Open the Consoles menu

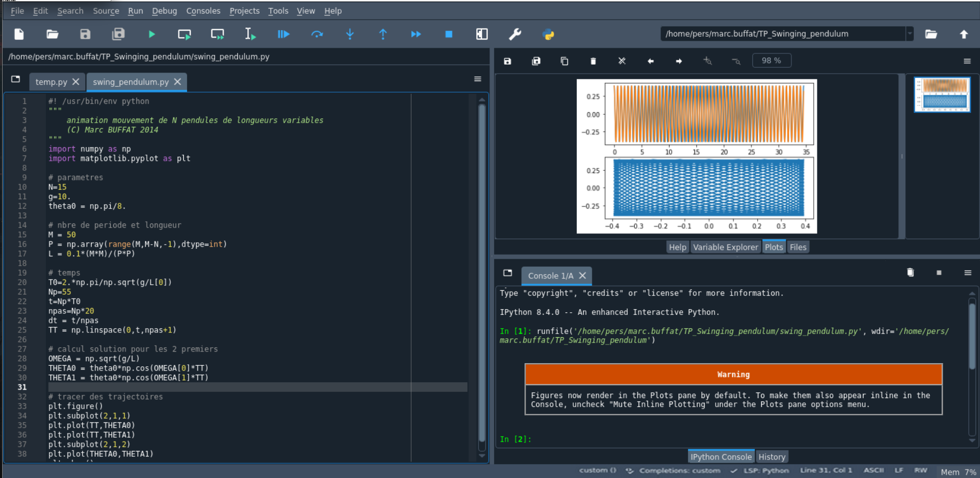coord(203,11)
